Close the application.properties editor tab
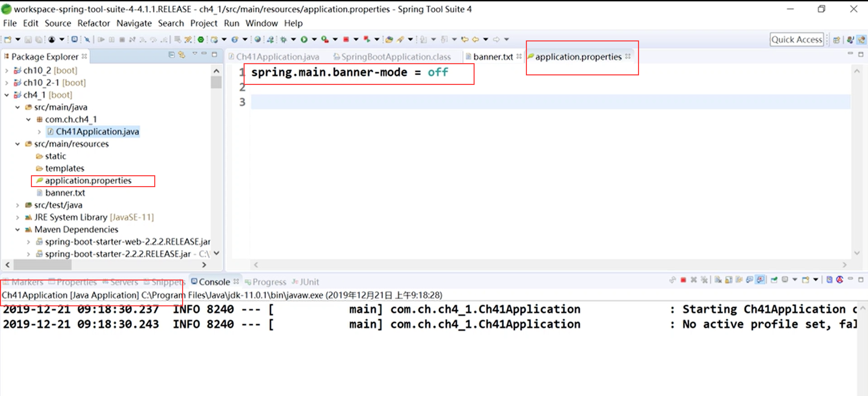 [x=628, y=56]
